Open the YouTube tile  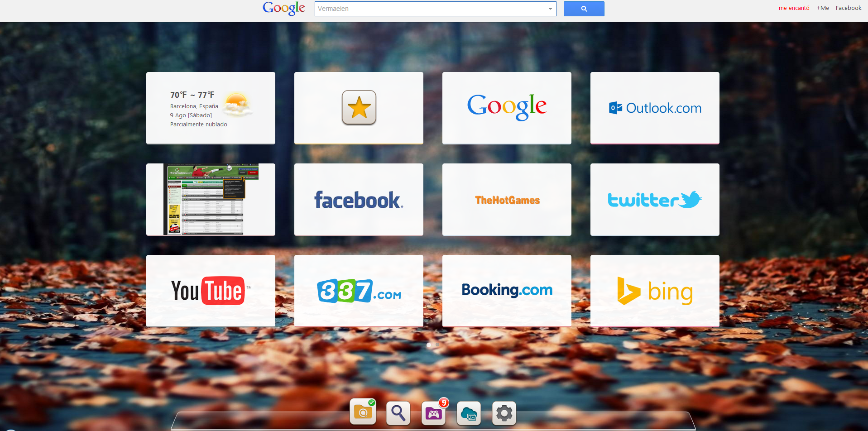[211, 291]
